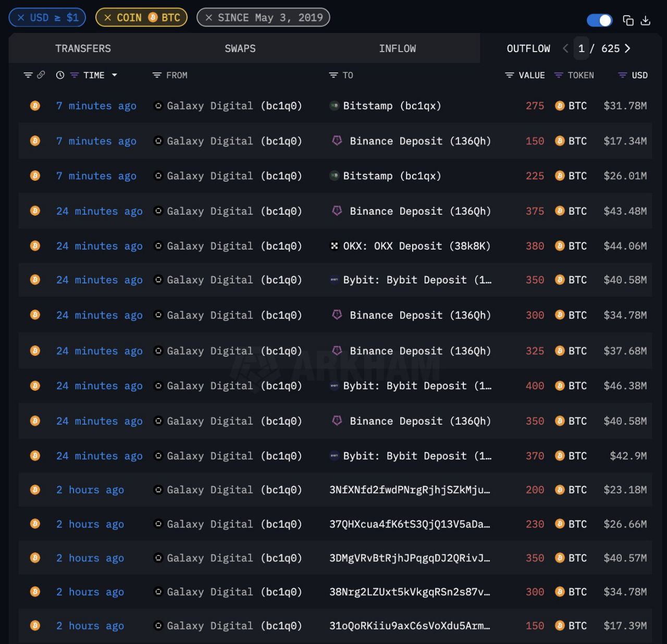Remove the COIN BTC filter chip
The height and width of the screenshot is (644, 667).
point(107,18)
